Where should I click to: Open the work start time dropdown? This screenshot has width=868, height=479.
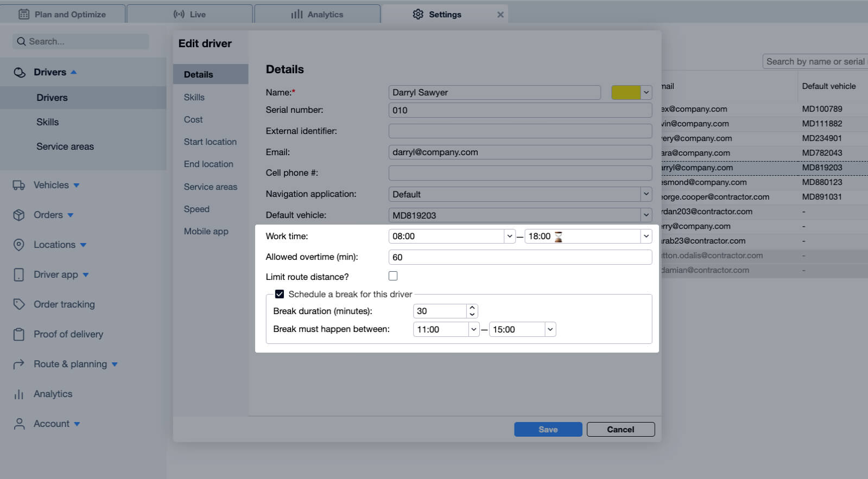point(509,237)
